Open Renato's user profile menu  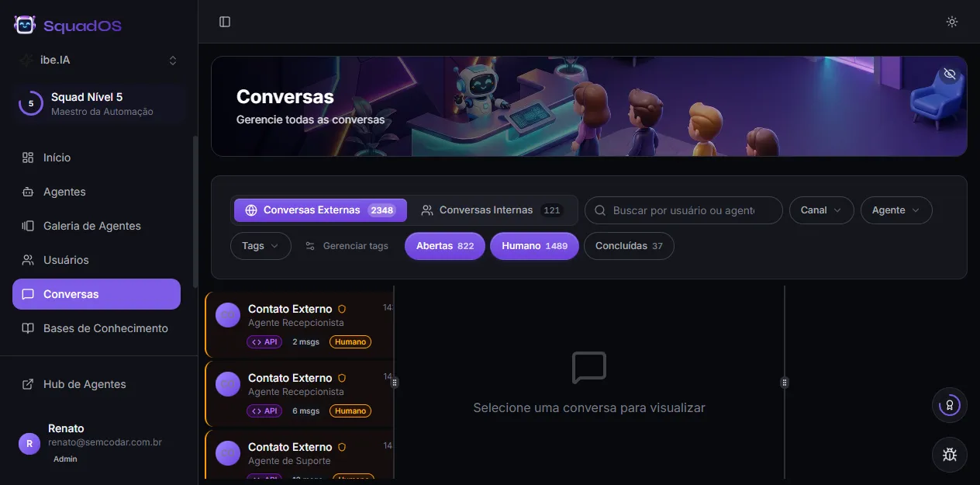pos(98,444)
